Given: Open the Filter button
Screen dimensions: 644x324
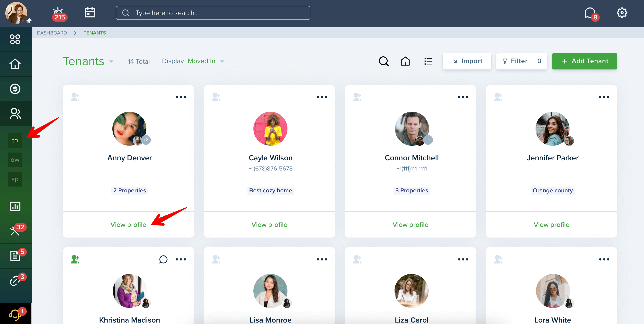Looking at the screenshot, I should [x=521, y=61].
